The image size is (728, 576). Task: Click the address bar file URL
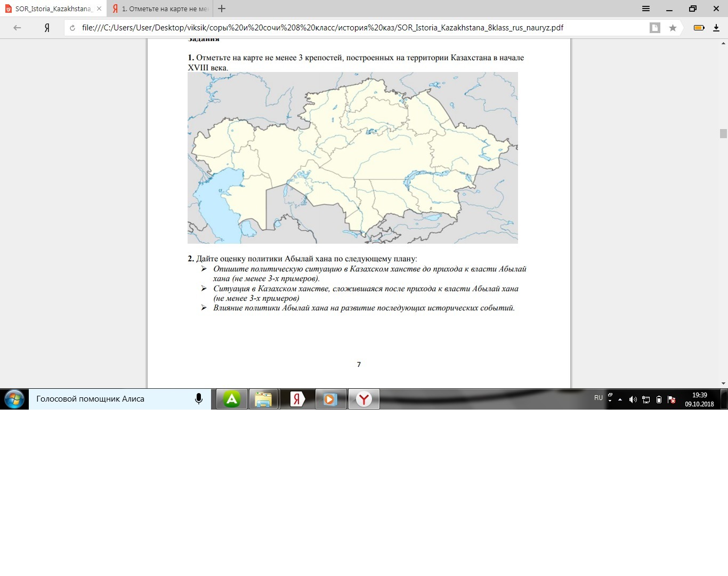322,28
